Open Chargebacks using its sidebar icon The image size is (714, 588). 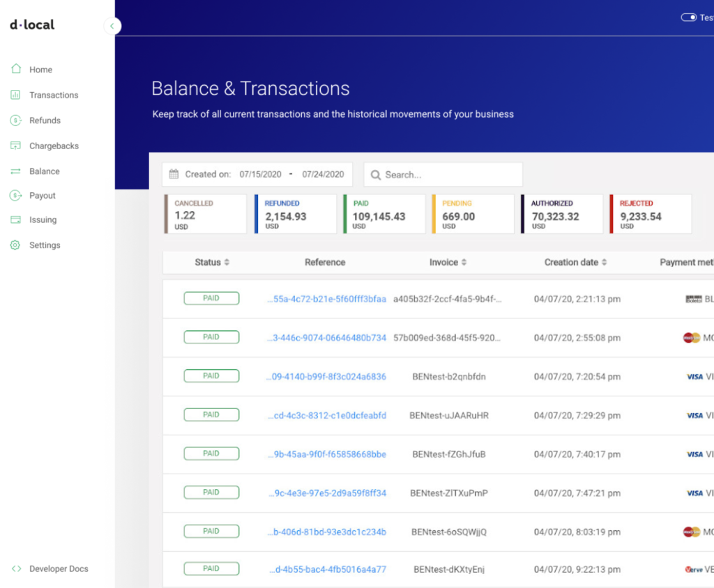16,146
